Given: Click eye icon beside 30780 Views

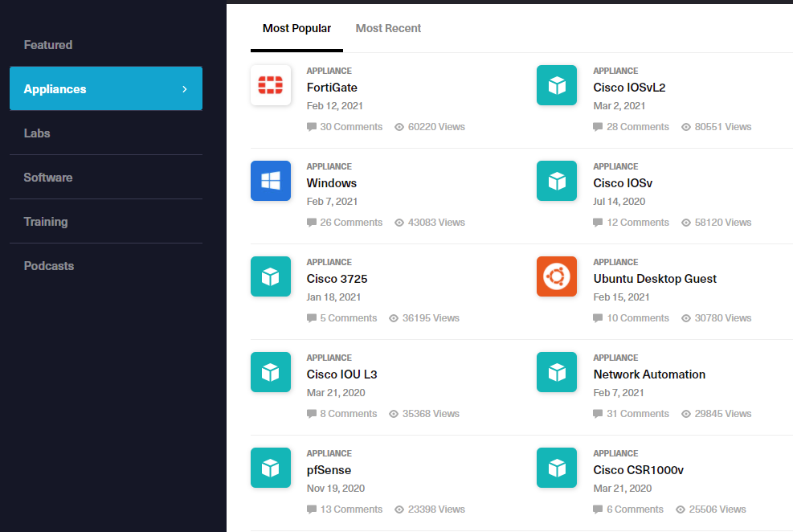Looking at the screenshot, I should click(x=686, y=318).
